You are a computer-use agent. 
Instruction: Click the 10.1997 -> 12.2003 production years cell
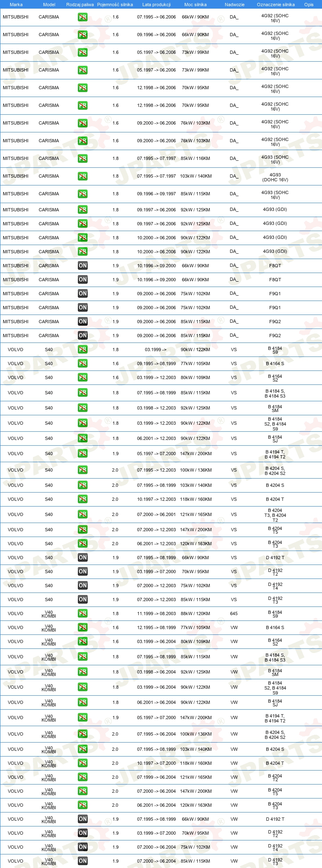click(156, 499)
